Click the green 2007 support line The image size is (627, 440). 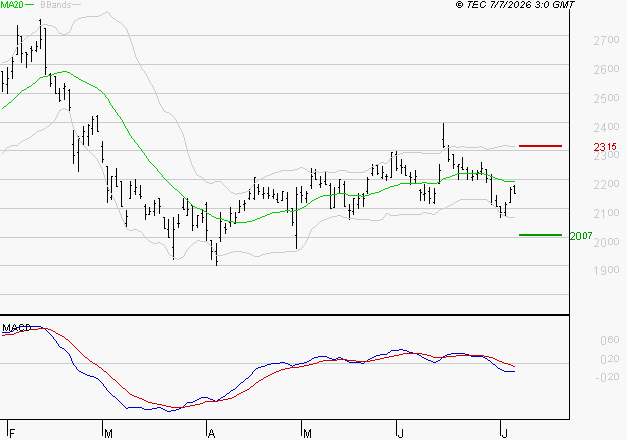point(540,235)
